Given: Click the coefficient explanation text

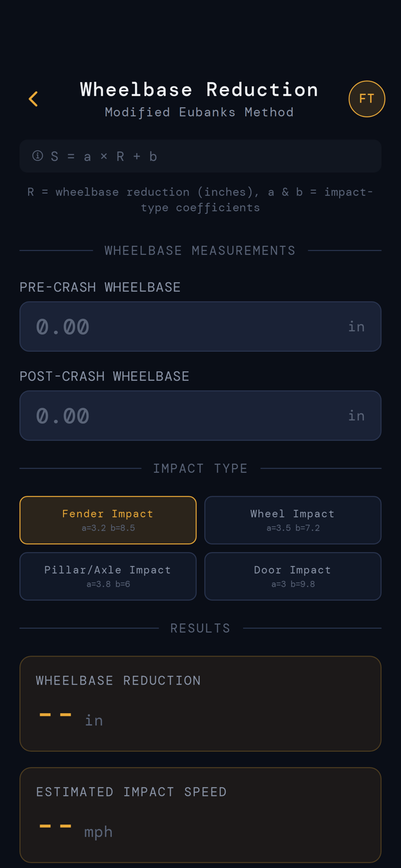Looking at the screenshot, I should pyautogui.click(x=200, y=199).
